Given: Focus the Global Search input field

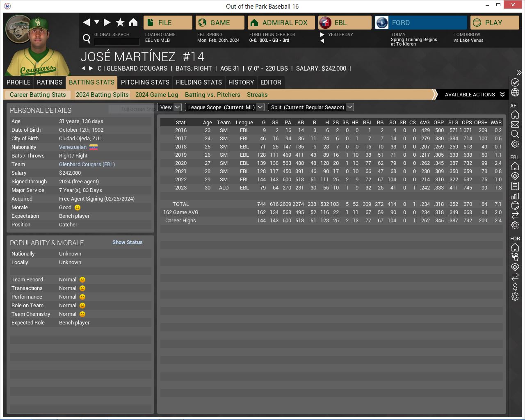Looking at the screenshot, I should (x=116, y=41).
